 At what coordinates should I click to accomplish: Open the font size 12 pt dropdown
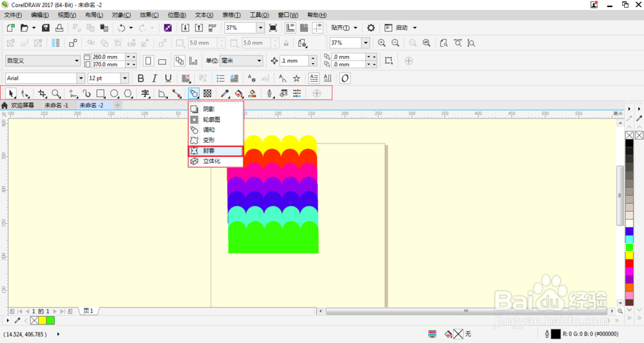pyautogui.click(x=125, y=78)
